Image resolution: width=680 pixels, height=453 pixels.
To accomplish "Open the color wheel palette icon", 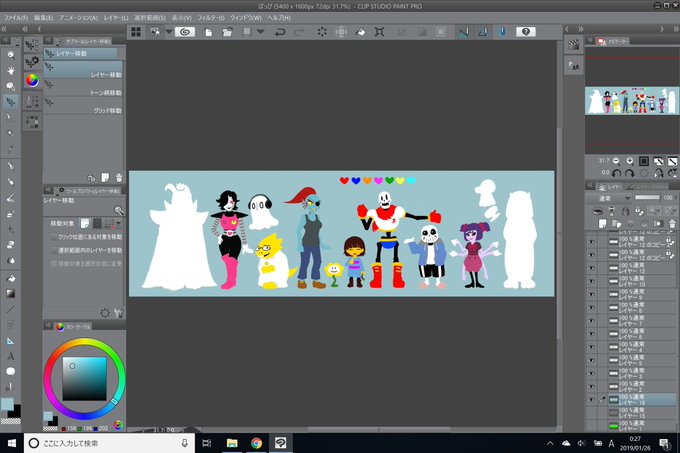I will [32, 81].
